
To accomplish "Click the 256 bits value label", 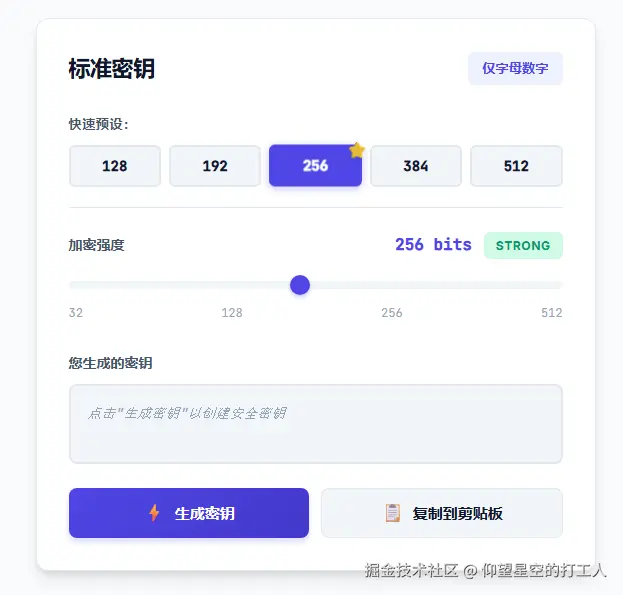I will pos(433,245).
